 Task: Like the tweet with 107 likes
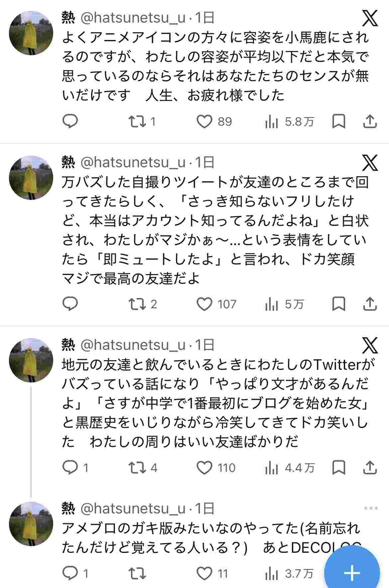click(204, 304)
